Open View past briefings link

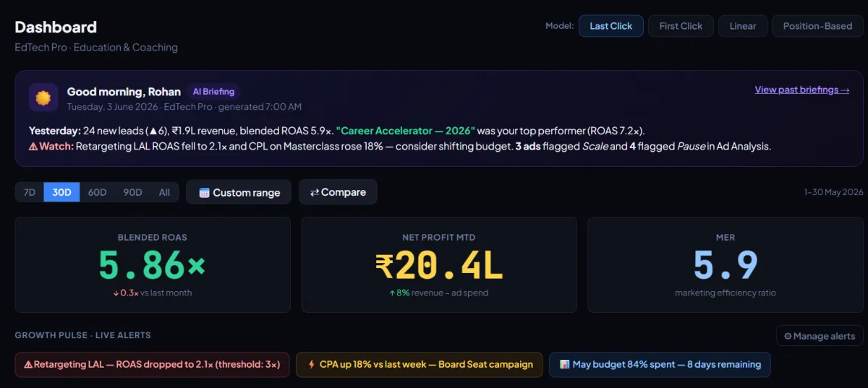pyautogui.click(x=802, y=90)
